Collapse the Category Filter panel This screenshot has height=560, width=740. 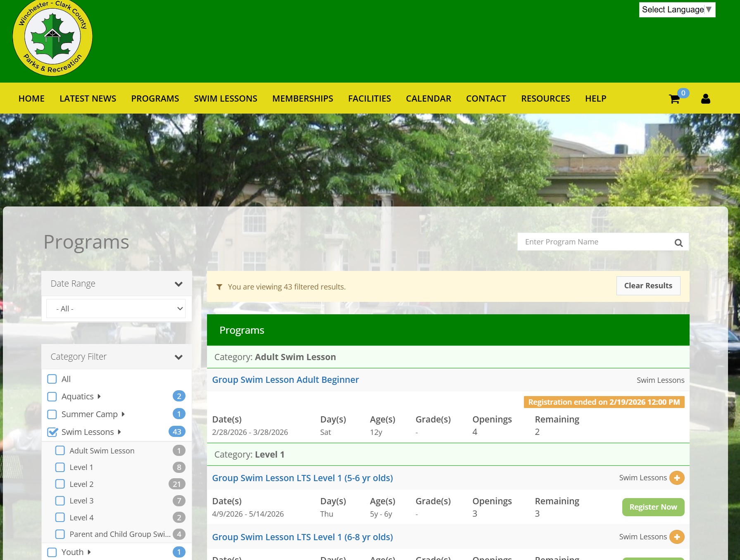(178, 357)
